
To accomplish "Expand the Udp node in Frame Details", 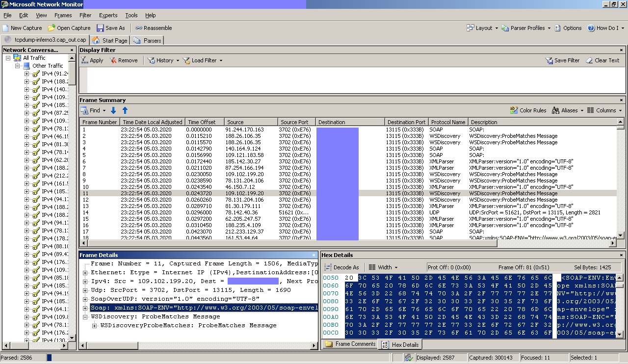I will 85,290.
